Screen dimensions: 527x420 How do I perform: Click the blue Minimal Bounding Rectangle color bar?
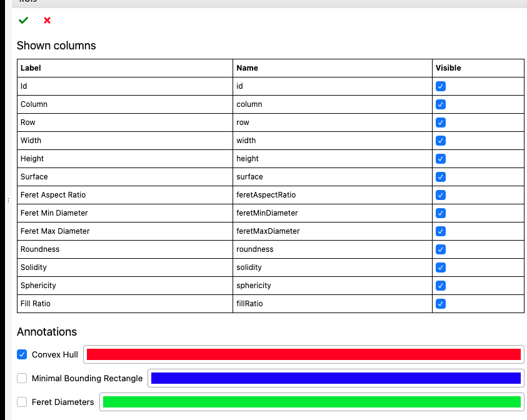coord(334,378)
